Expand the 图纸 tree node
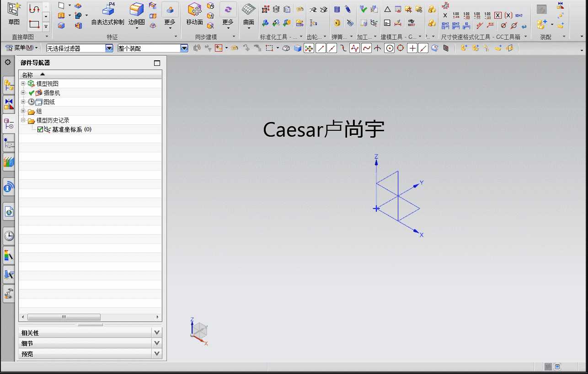This screenshot has width=588, height=374. tap(23, 102)
